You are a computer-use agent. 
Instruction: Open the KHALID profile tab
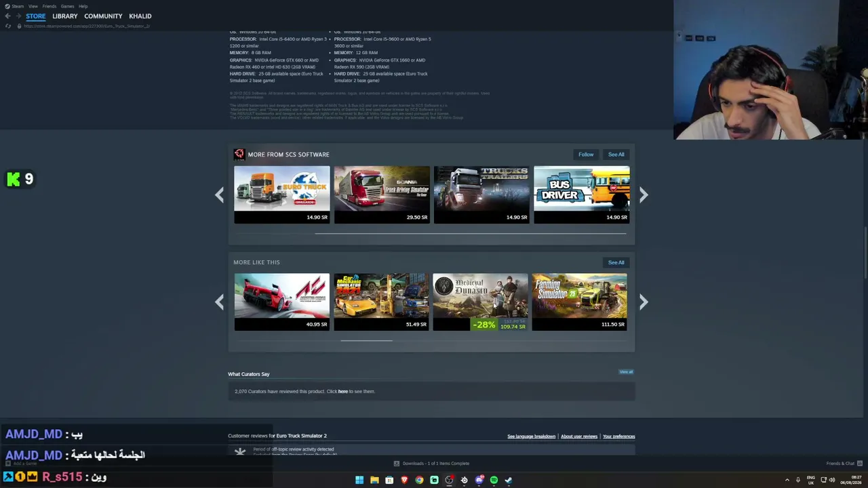point(140,16)
